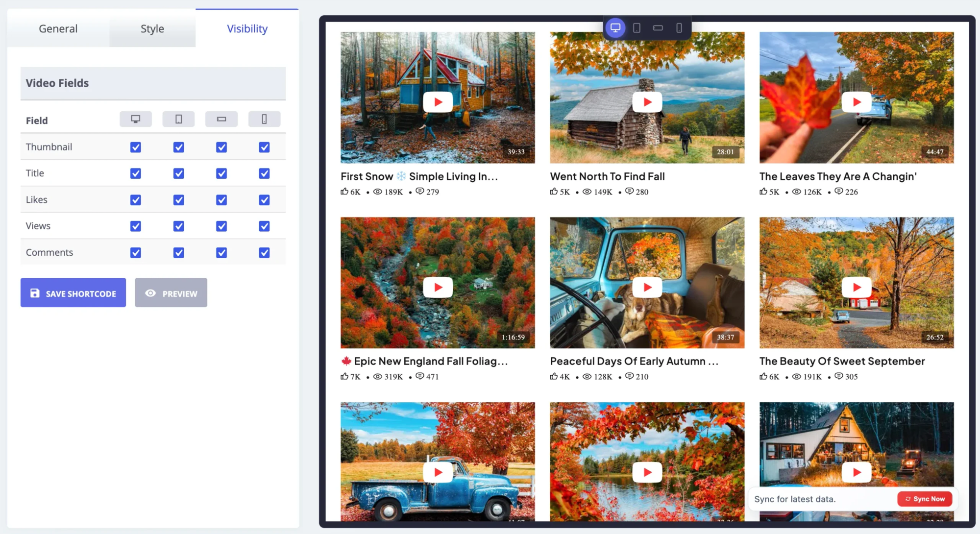Viewport: 980px width, 534px height.
Task: Switch preview to desktop view in floating toolbar
Action: tap(615, 28)
